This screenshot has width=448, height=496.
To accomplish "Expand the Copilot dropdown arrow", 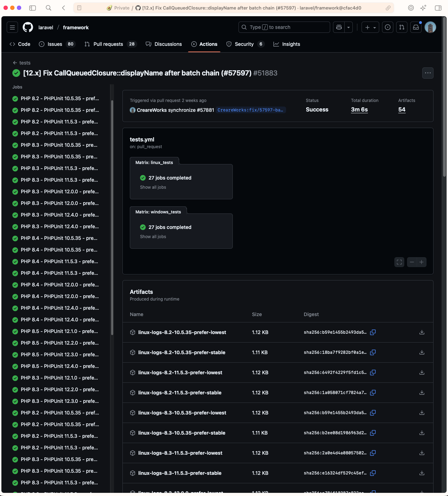I will pyautogui.click(x=349, y=27).
